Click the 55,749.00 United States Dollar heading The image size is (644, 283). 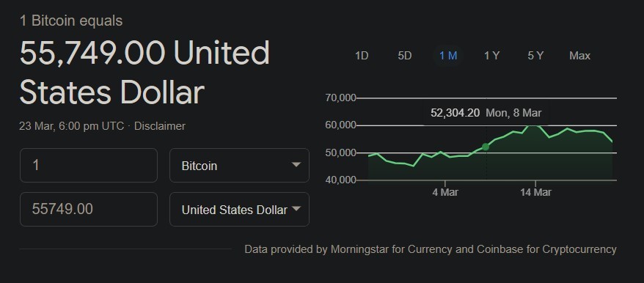point(144,73)
